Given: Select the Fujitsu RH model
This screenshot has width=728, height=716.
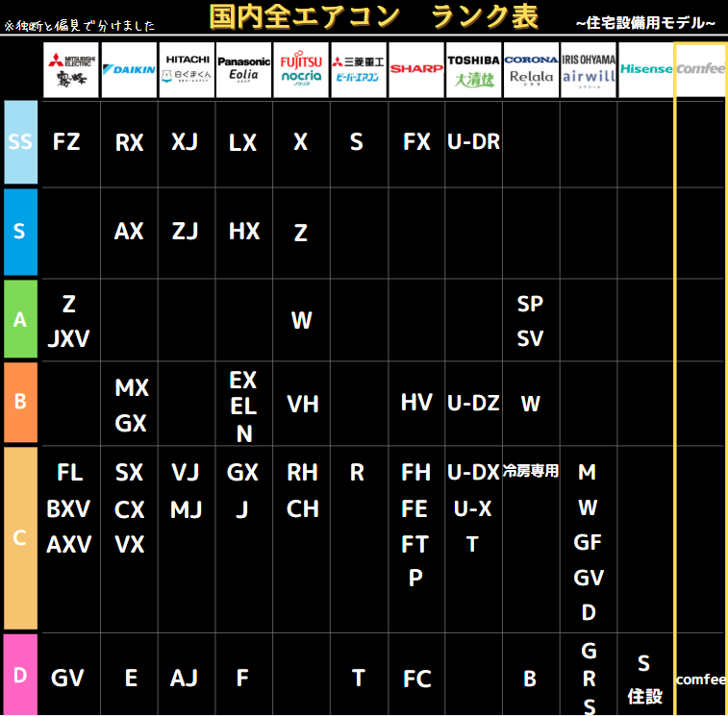Looking at the screenshot, I should pyautogui.click(x=302, y=473).
